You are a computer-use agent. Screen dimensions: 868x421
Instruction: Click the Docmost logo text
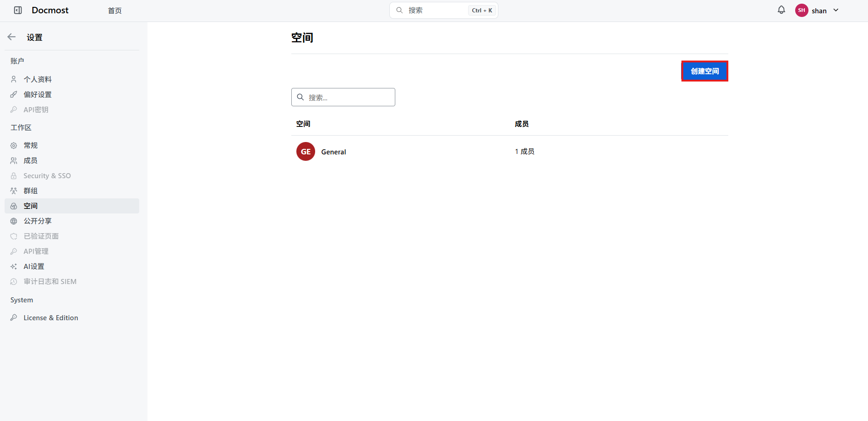[x=50, y=10]
